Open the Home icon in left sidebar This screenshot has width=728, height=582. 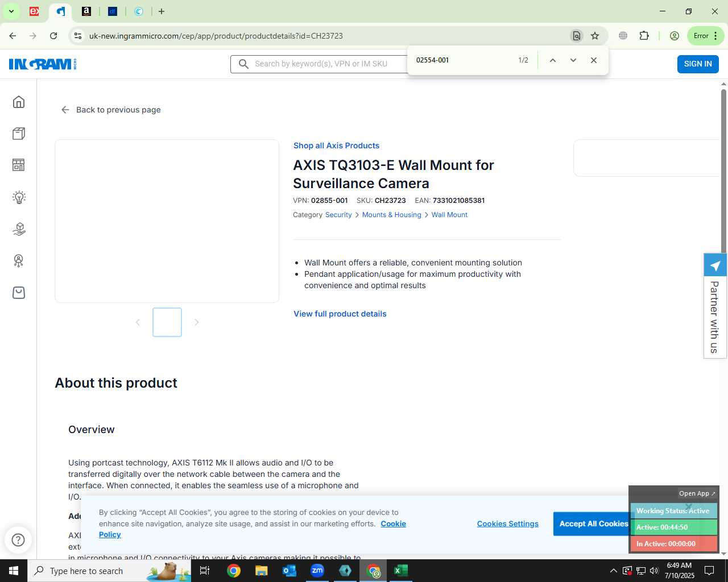point(19,102)
